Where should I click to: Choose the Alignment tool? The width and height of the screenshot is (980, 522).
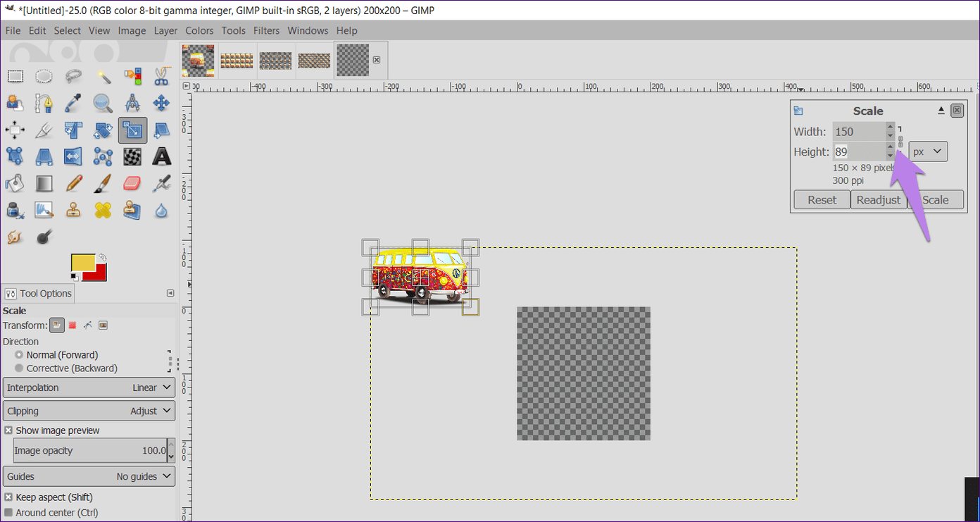point(15,130)
